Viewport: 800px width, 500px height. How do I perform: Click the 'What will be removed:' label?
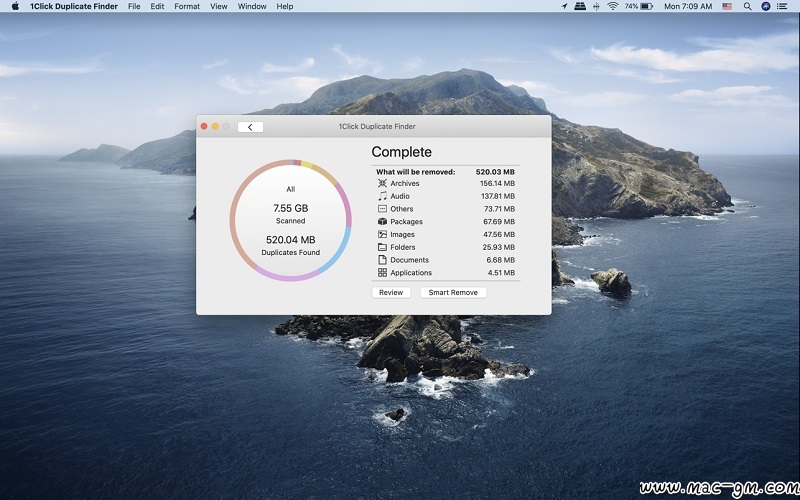pyautogui.click(x=415, y=172)
